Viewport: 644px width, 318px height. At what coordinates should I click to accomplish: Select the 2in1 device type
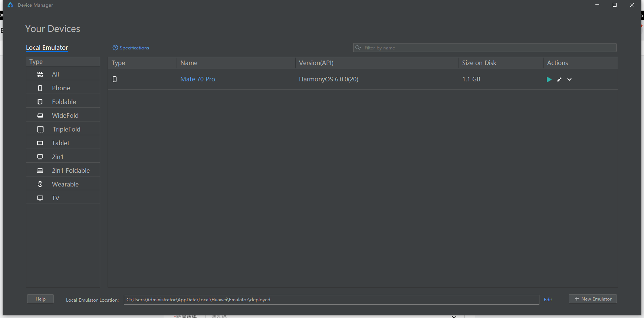pyautogui.click(x=63, y=157)
